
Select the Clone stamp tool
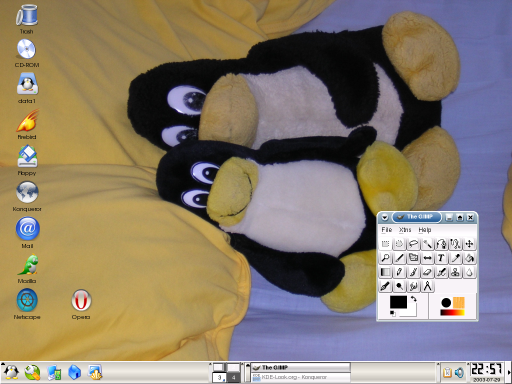point(455,272)
